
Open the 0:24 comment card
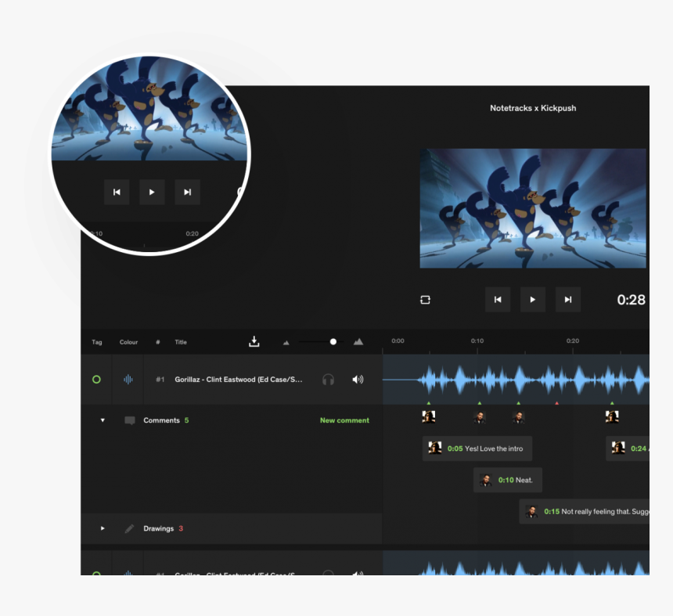[628, 448]
